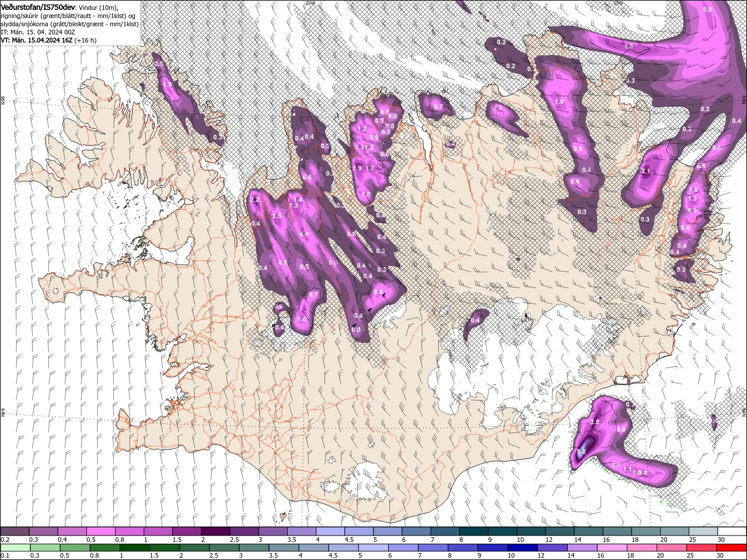Screen dimensions: 747x560
Task: Click the 15W longitude label at the top
Action: pos(618,3)
